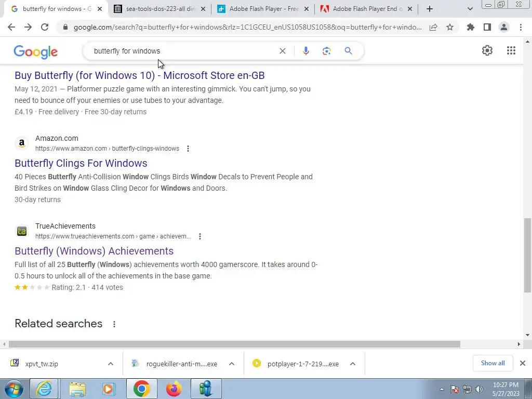Open Firefox from the taskbar
This screenshot has height=399, width=532.
coord(174,389)
